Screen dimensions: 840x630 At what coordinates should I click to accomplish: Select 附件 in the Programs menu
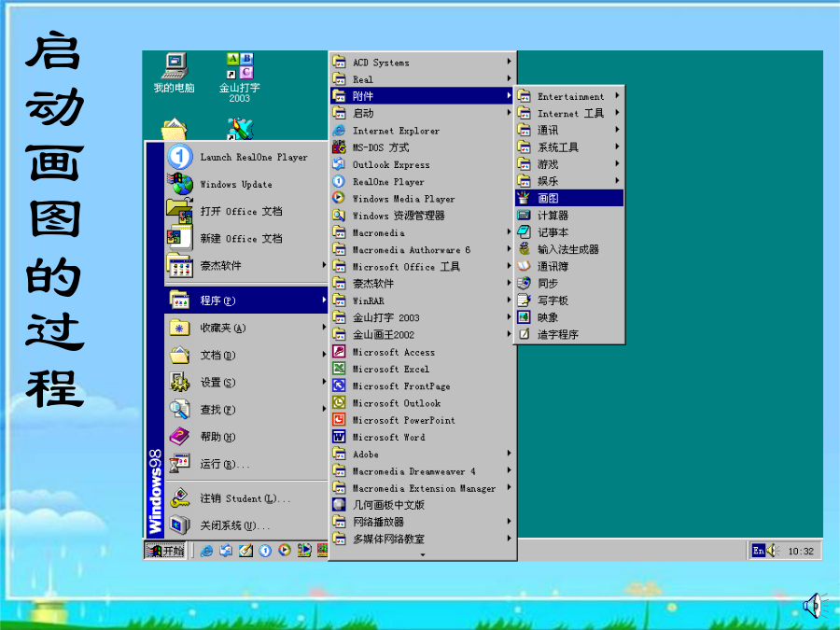coord(422,96)
